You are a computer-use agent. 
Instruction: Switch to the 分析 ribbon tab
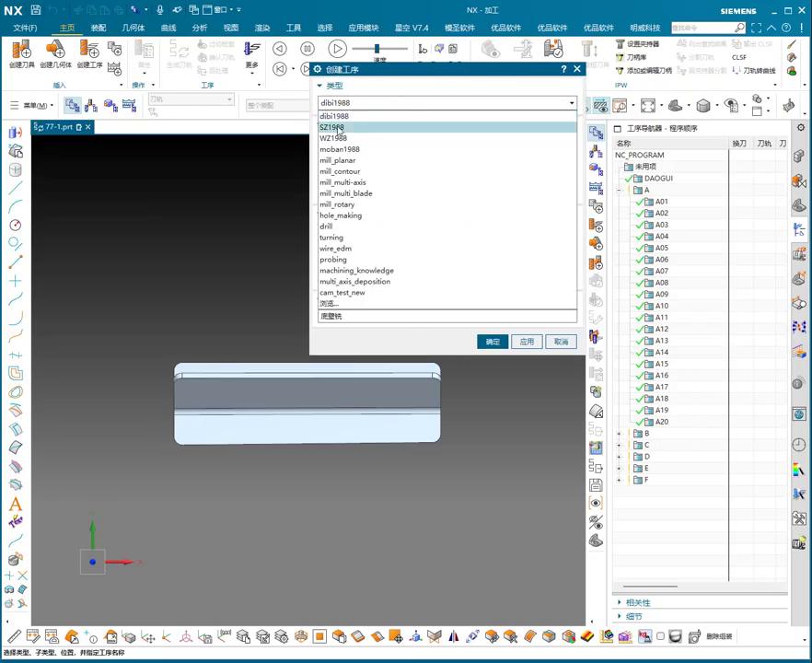pos(199,28)
